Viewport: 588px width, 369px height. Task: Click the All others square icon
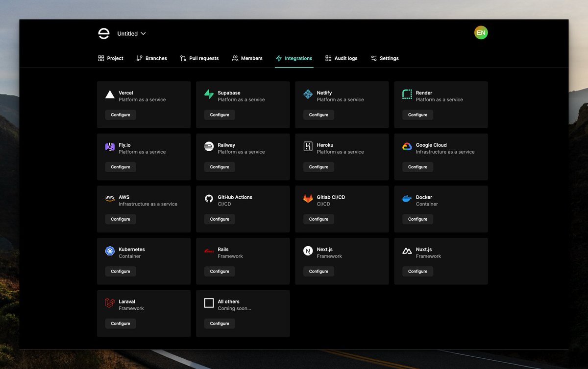209,303
